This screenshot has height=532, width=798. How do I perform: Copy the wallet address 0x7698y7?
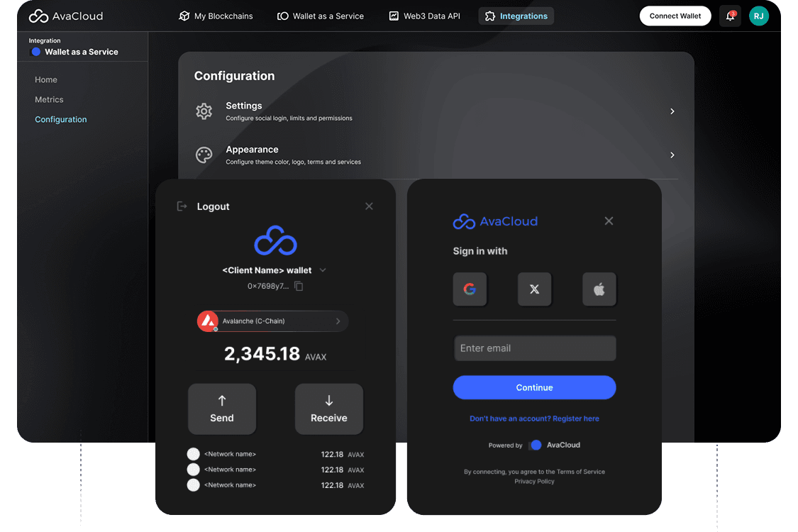coord(299,286)
